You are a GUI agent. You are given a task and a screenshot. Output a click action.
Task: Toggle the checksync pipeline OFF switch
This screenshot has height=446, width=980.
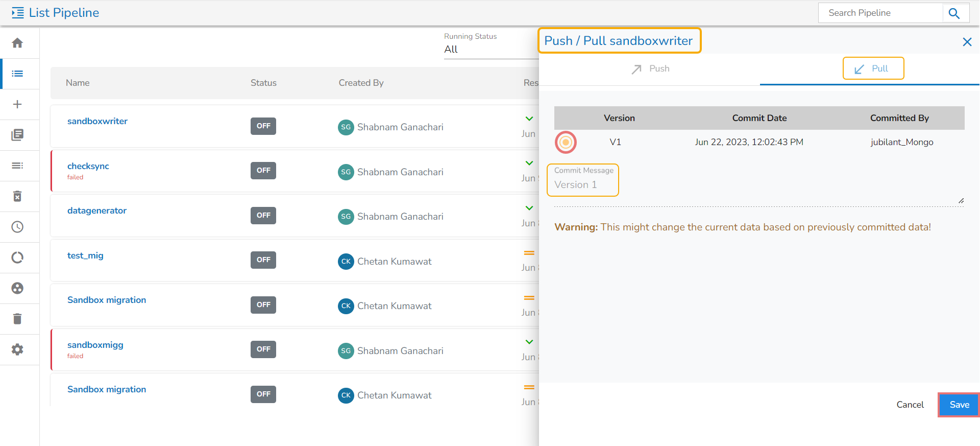263,171
